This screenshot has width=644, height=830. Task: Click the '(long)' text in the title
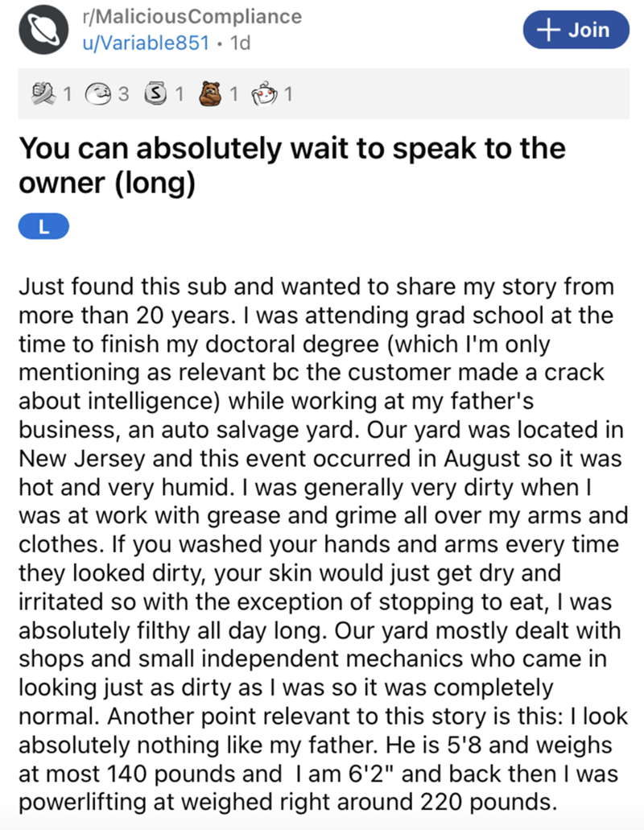pyautogui.click(x=155, y=184)
